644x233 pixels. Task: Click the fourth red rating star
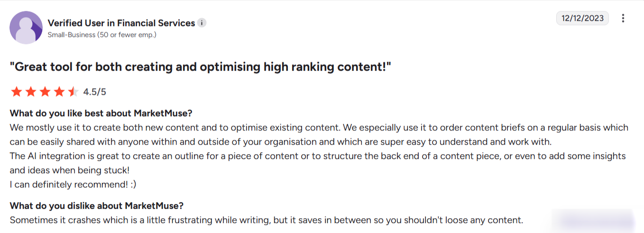(59, 92)
